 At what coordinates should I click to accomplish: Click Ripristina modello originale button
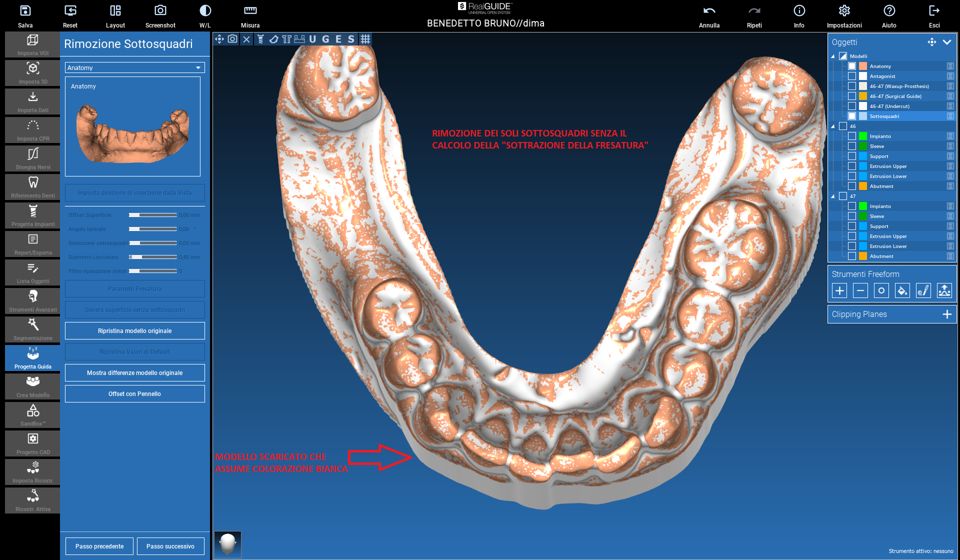click(x=134, y=331)
